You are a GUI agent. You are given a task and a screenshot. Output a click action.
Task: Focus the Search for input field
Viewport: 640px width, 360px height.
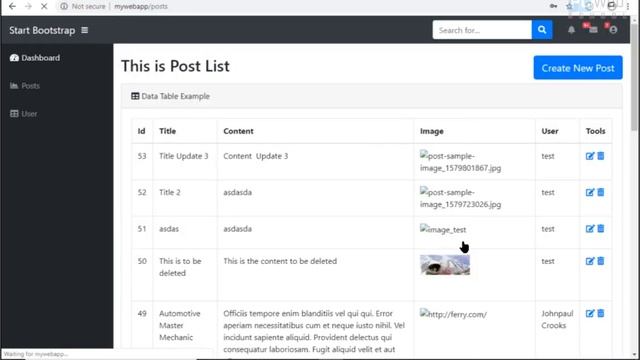(x=482, y=30)
